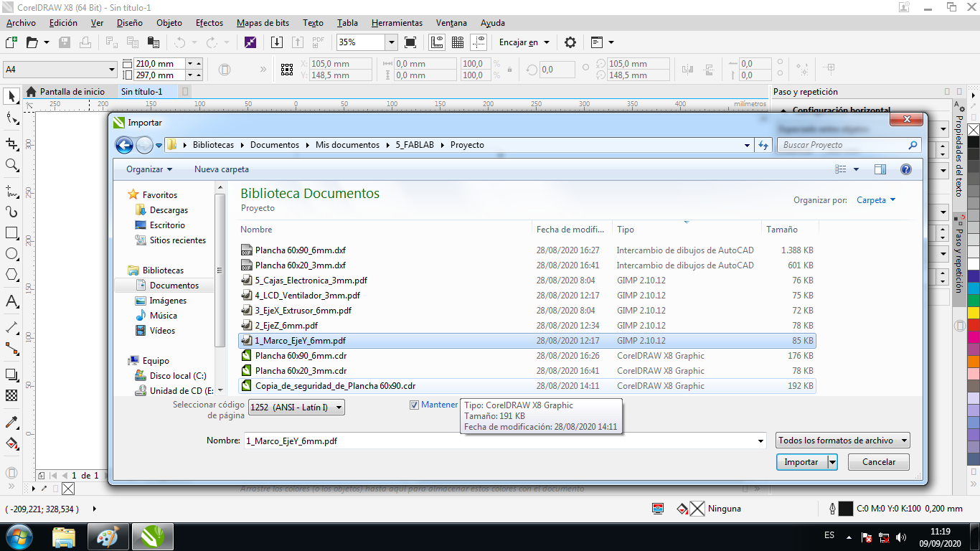Choose the Polygon tool
Viewport: 980px width, 551px height.
click(x=11, y=275)
